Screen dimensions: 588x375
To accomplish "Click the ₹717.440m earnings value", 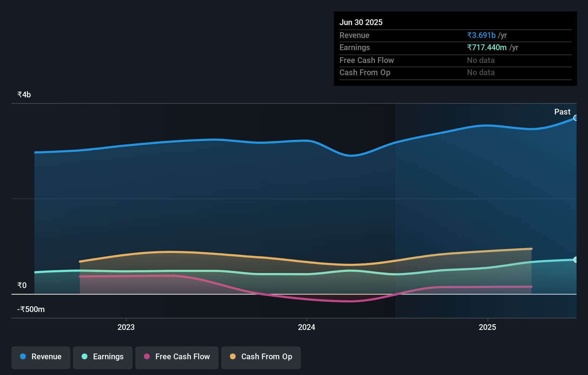I will click(x=487, y=47).
